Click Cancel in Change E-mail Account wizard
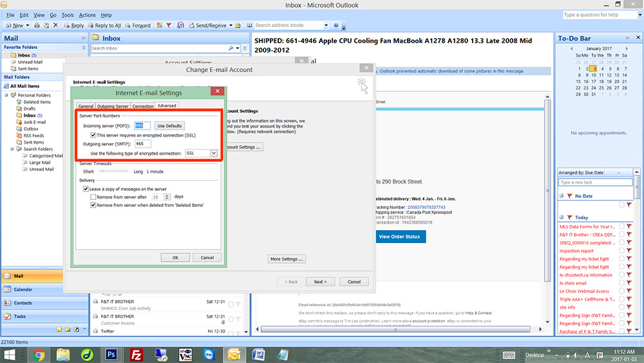Screen dimensions: 644x363 [x=354, y=282]
